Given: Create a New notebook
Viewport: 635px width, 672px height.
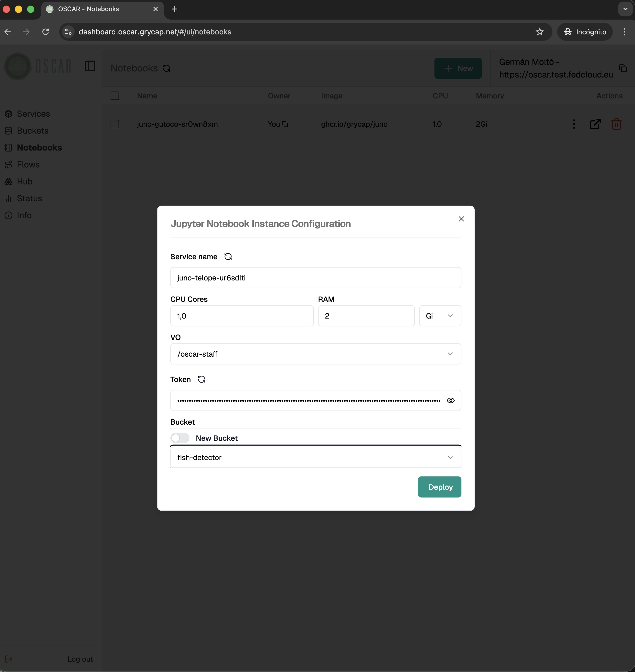Looking at the screenshot, I should 458,68.
